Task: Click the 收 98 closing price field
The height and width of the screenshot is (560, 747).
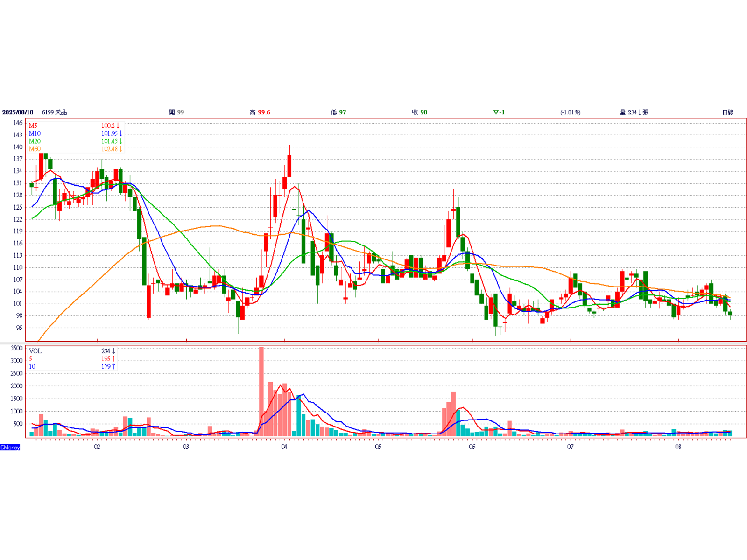Action: click(419, 112)
